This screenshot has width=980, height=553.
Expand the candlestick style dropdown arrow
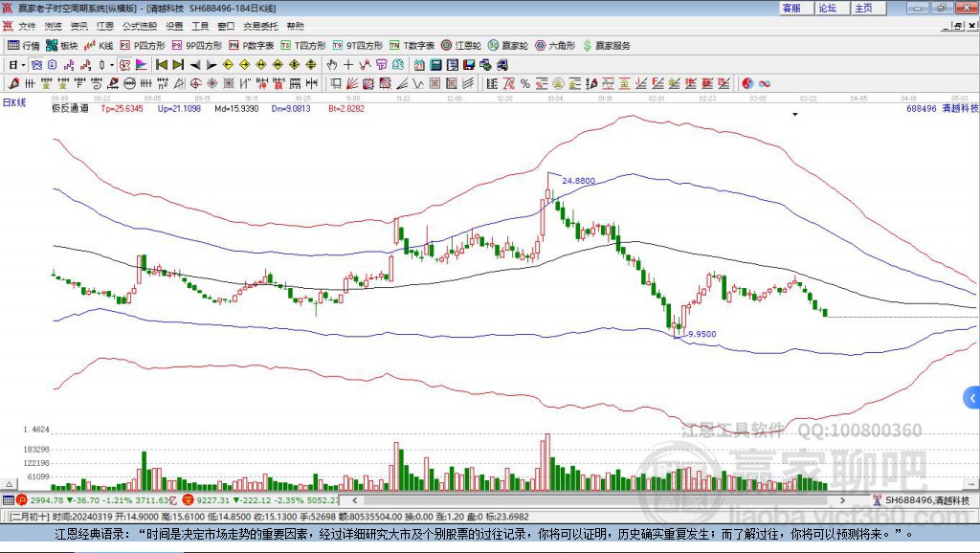click(x=111, y=65)
